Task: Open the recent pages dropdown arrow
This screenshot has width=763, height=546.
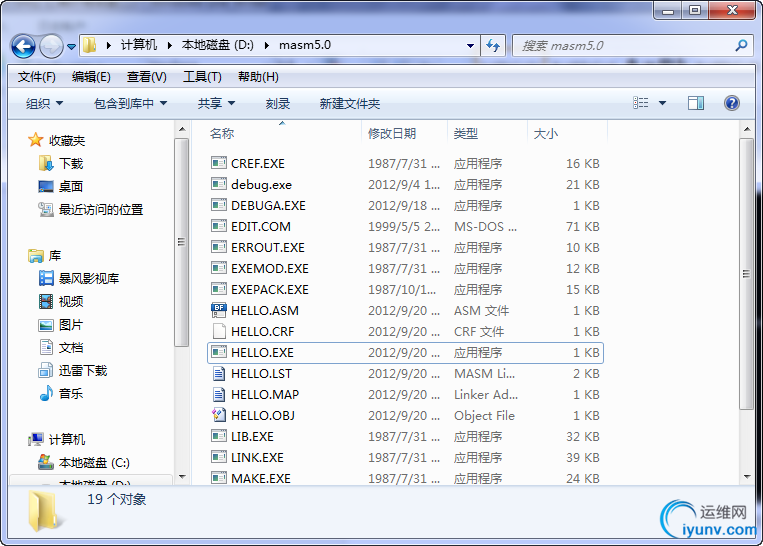Action: (72, 47)
